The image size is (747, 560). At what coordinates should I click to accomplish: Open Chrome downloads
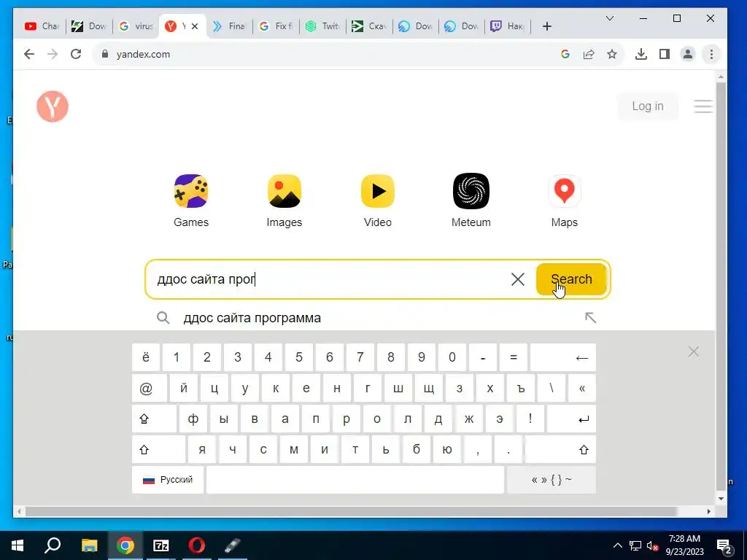(641, 54)
